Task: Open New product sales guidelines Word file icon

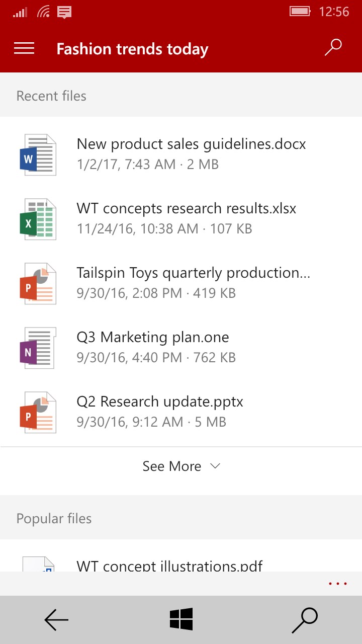Action: click(38, 154)
